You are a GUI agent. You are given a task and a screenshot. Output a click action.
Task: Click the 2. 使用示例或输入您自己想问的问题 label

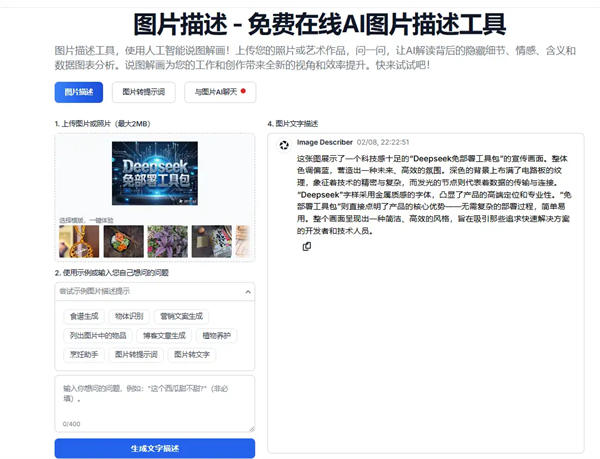coord(112,273)
